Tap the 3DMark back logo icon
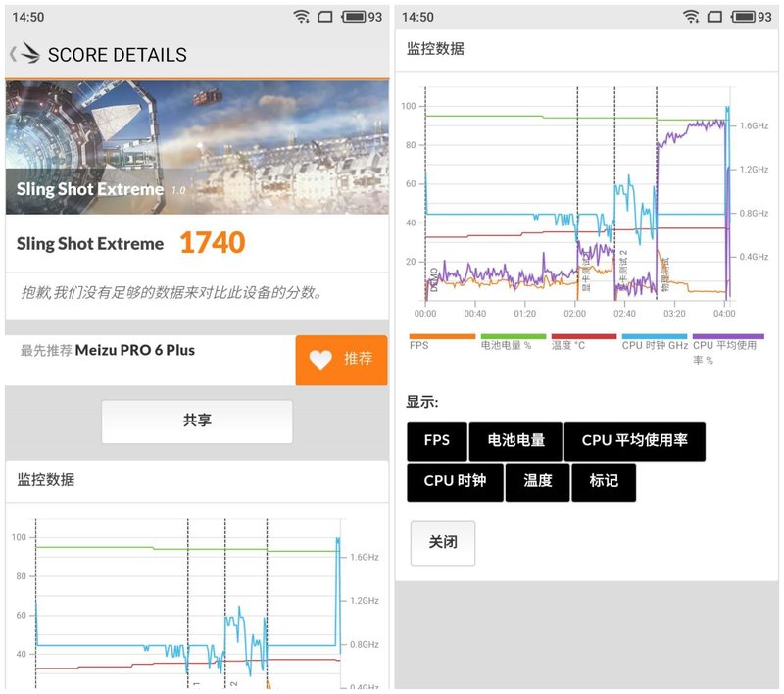This screenshot has width=784, height=694. click(25, 54)
